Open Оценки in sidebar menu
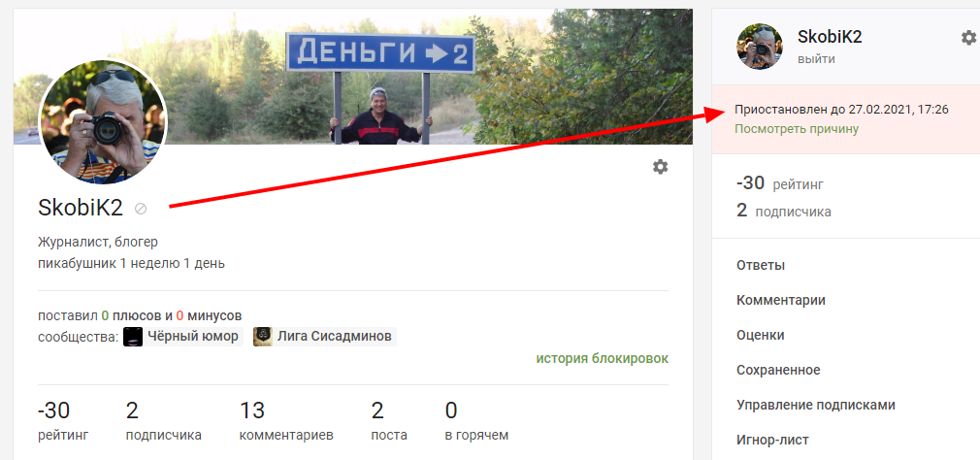The width and height of the screenshot is (980, 460). (761, 335)
